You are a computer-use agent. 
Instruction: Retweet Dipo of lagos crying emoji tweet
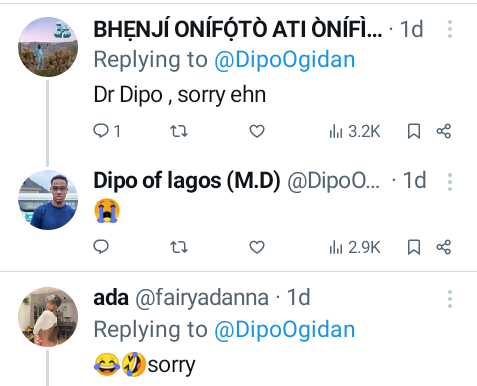(x=179, y=247)
